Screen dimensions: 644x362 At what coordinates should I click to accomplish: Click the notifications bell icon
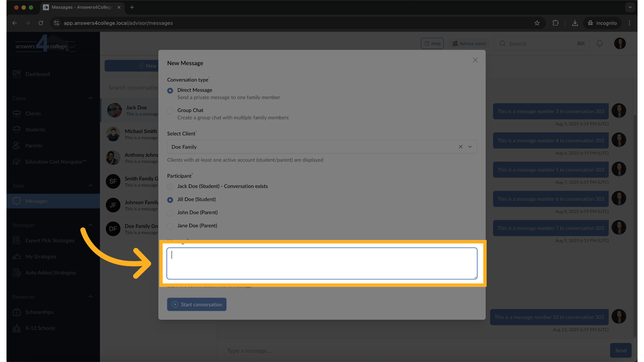599,44
